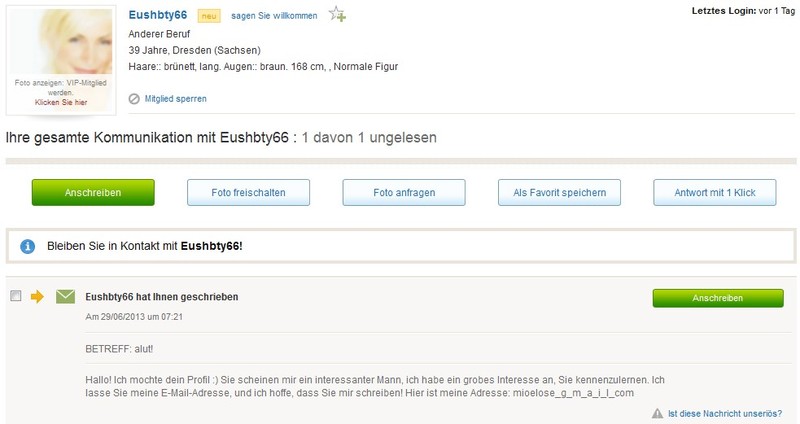Save as favorite with Als Favorit speichern
The height and width of the screenshot is (424, 800).
(x=559, y=192)
